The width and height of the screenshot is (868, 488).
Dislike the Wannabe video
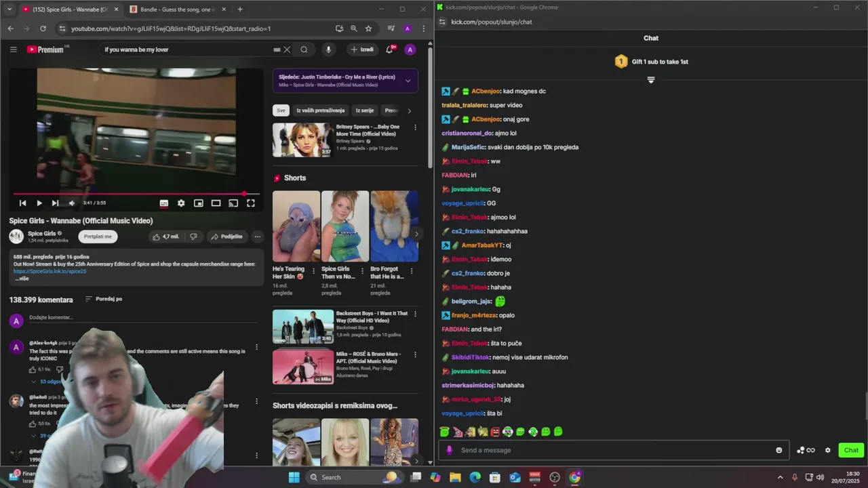193,237
